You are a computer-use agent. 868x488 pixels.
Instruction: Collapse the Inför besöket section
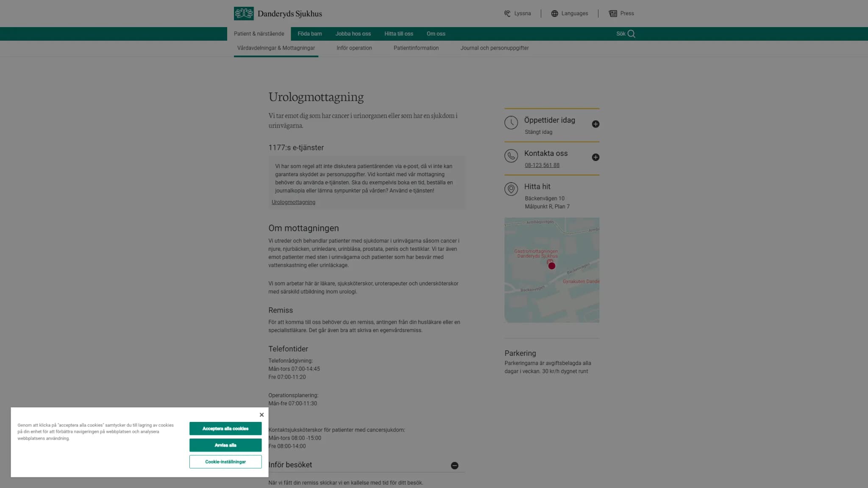pos(454,466)
